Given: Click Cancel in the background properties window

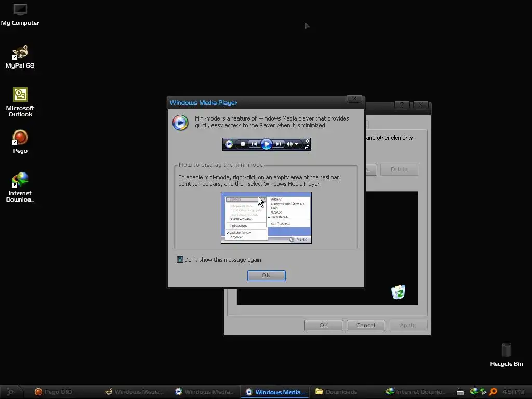Looking at the screenshot, I should click(x=366, y=325).
